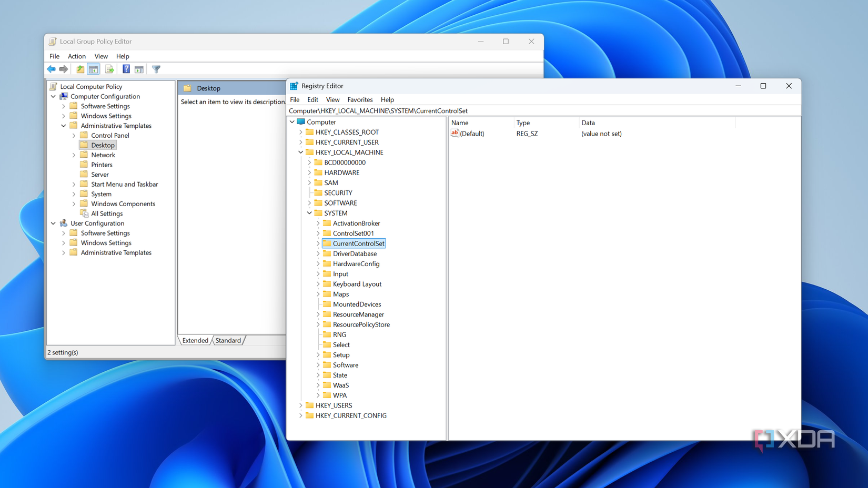This screenshot has width=868, height=488.
Task: Toggle the Show/Hide Action Pane icon
Action: point(139,69)
